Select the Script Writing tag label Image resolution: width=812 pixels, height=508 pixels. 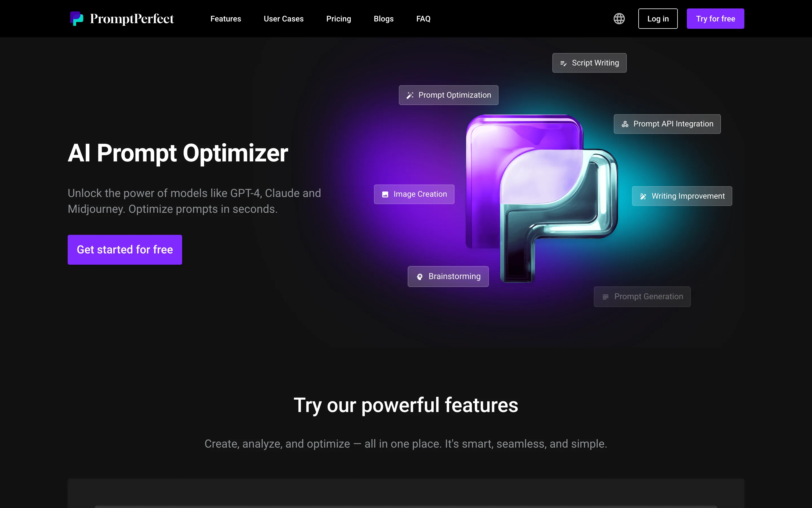pyautogui.click(x=595, y=63)
